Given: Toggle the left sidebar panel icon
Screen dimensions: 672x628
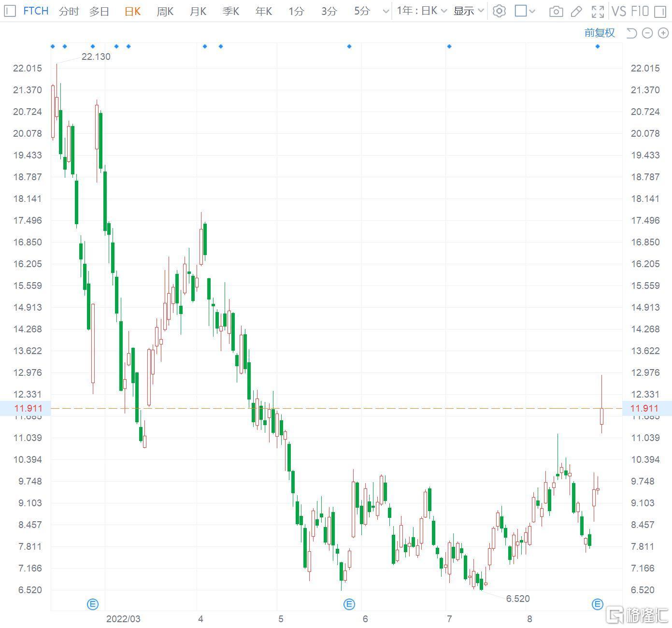Looking at the screenshot, I should (x=10, y=11).
